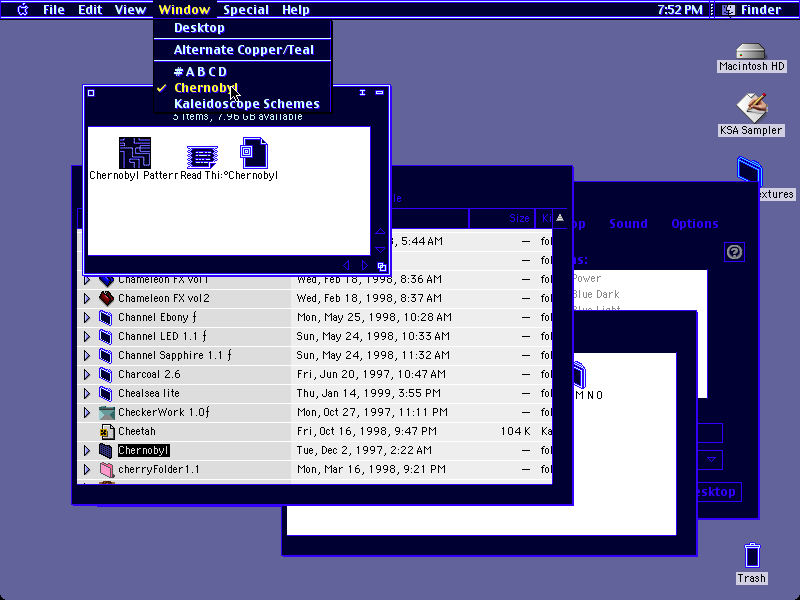This screenshot has width=800, height=600.
Task: Click the size box of Chernobyl window
Action: [x=382, y=266]
